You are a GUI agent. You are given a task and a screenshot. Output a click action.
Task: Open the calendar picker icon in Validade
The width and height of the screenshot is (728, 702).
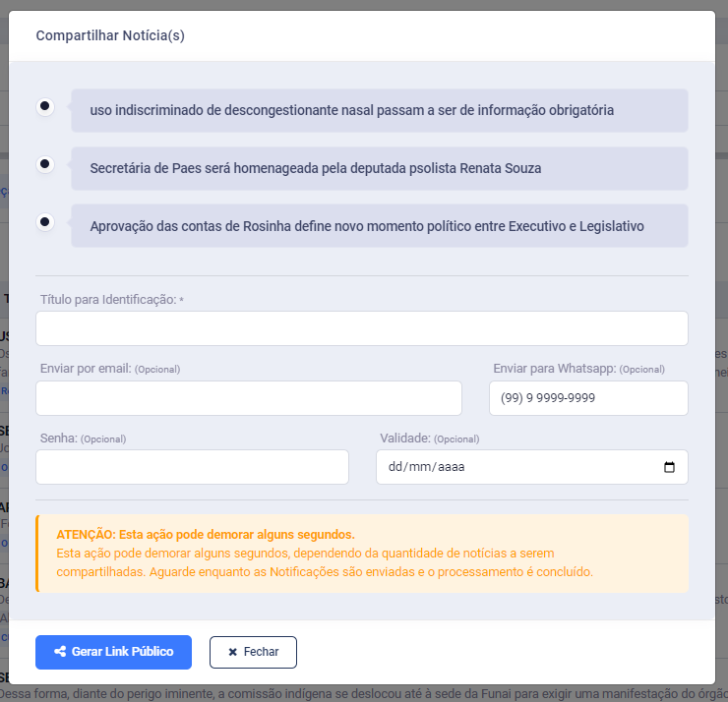click(669, 467)
